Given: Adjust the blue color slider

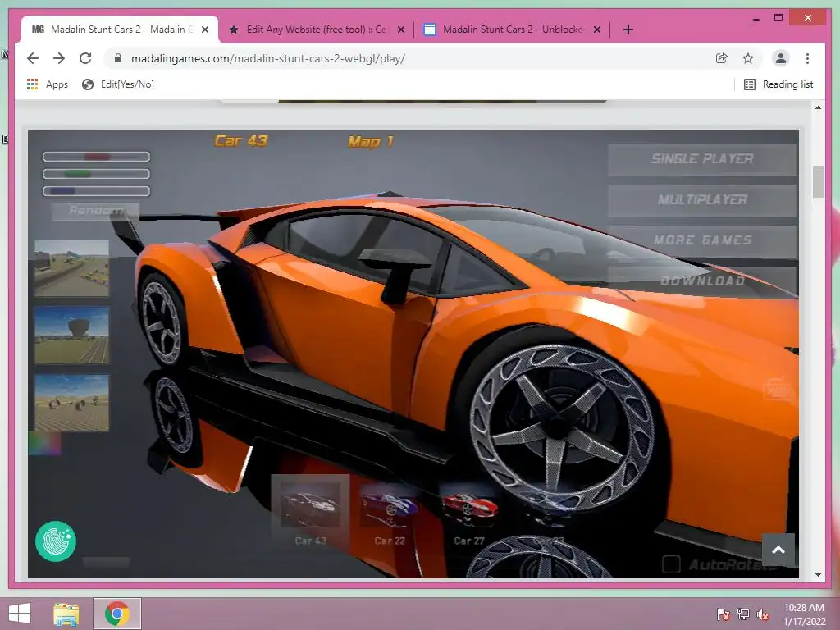Looking at the screenshot, I should (97, 190).
